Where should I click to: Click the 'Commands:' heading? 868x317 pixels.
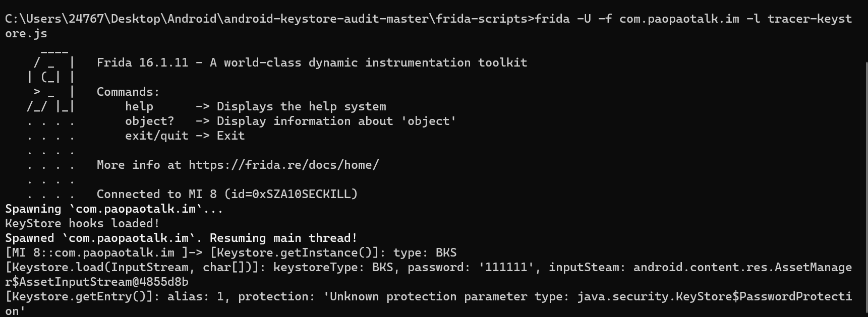click(x=128, y=92)
